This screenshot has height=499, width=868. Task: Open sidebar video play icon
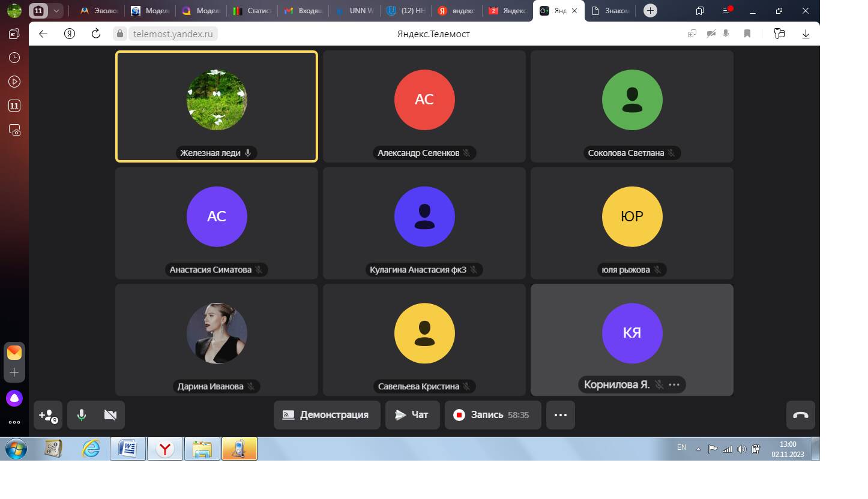tap(14, 82)
